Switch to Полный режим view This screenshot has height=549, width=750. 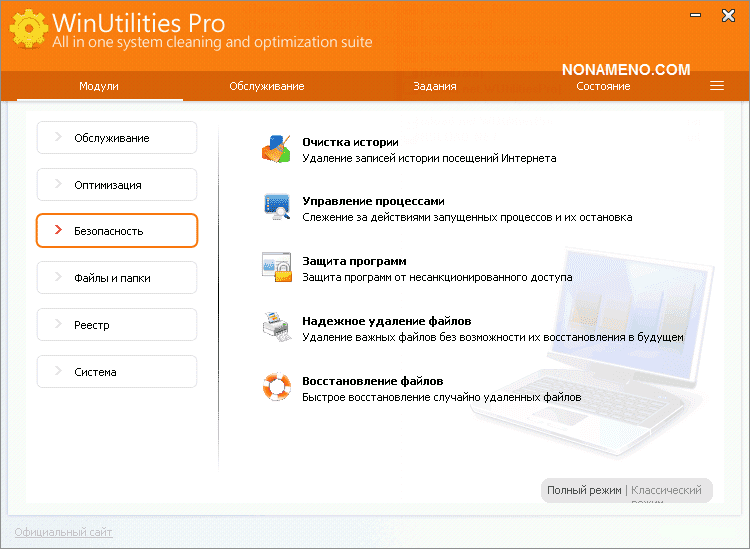(583, 490)
